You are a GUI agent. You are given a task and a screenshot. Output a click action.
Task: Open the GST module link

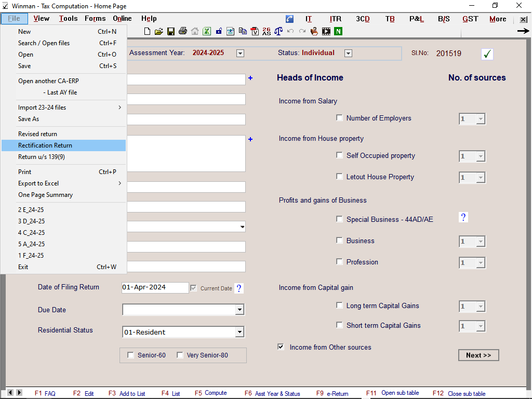pyautogui.click(x=470, y=19)
